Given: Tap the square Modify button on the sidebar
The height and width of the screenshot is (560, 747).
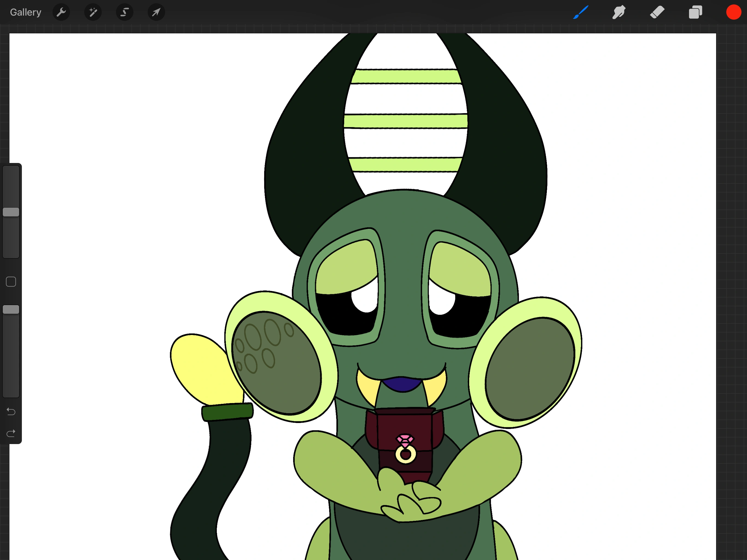Looking at the screenshot, I should click(x=10, y=281).
